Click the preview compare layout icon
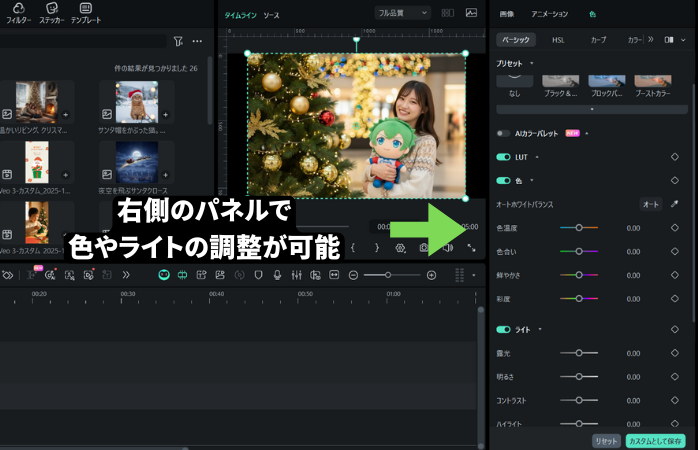The image size is (700, 450). tap(448, 13)
